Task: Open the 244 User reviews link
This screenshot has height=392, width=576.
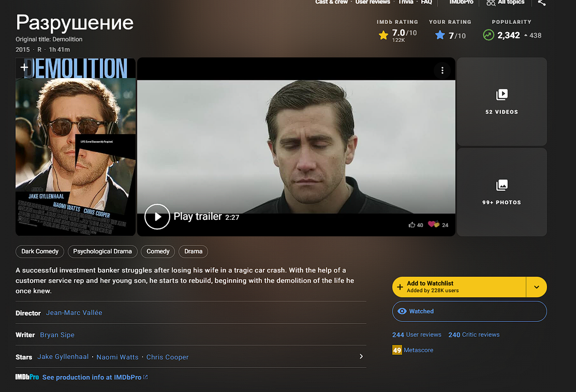Action: tap(417, 335)
